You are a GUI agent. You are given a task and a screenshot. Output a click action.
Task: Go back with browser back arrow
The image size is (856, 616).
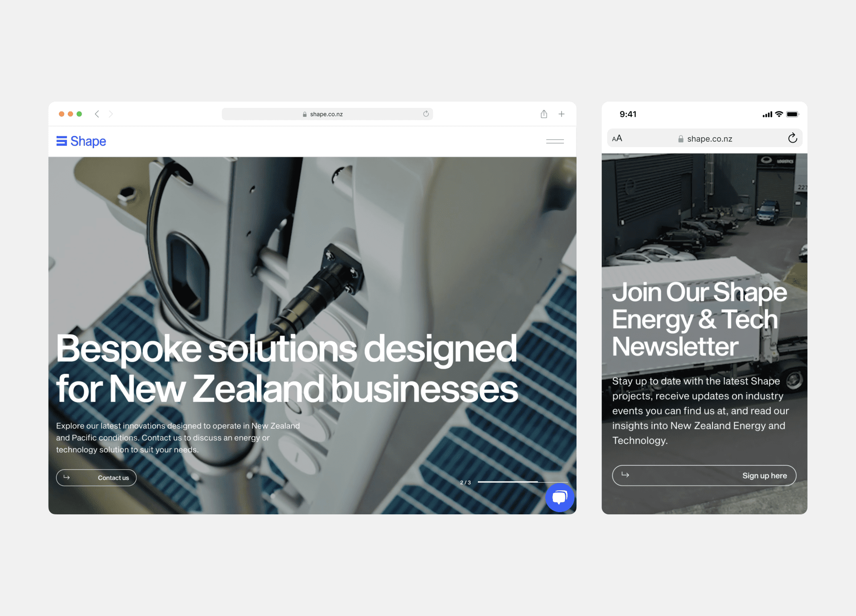[97, 114]
